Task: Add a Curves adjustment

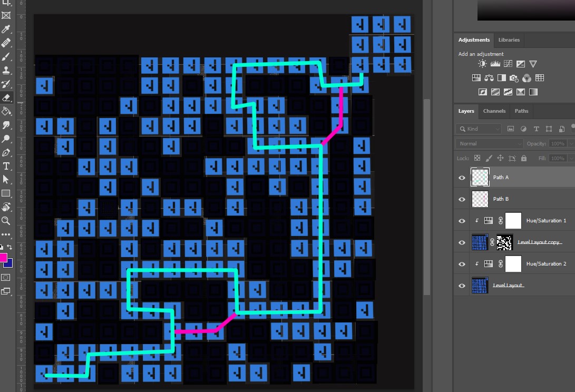Action: [508, 64]
